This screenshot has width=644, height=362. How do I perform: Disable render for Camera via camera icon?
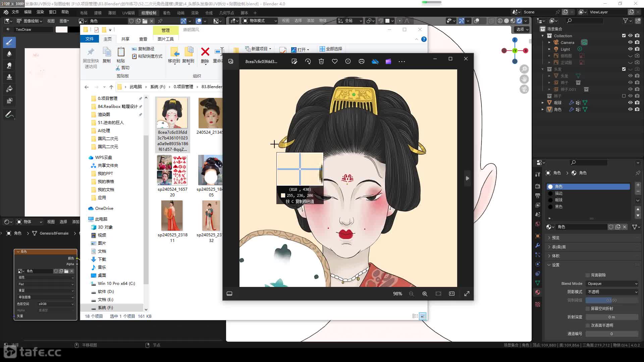pyautogui.click(x=637, y=43)
